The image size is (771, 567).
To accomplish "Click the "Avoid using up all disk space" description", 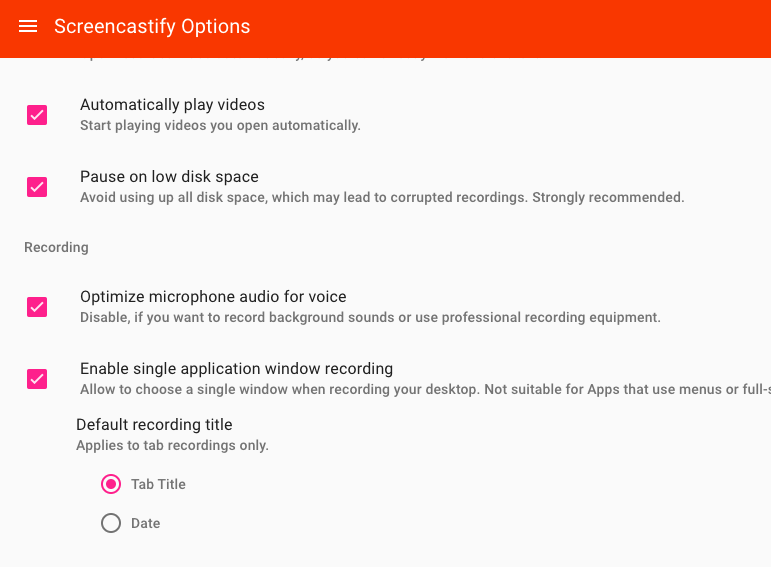I will (382, 198).
